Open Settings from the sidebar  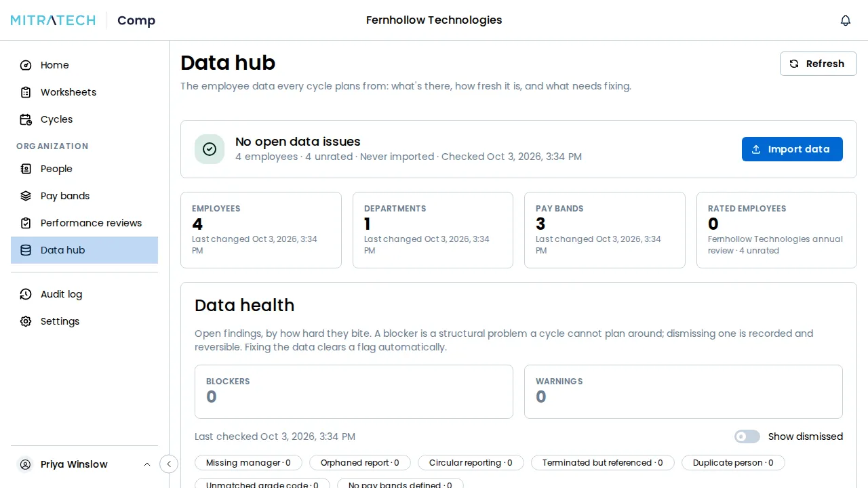pyautogui.click(x=85, y=321)
